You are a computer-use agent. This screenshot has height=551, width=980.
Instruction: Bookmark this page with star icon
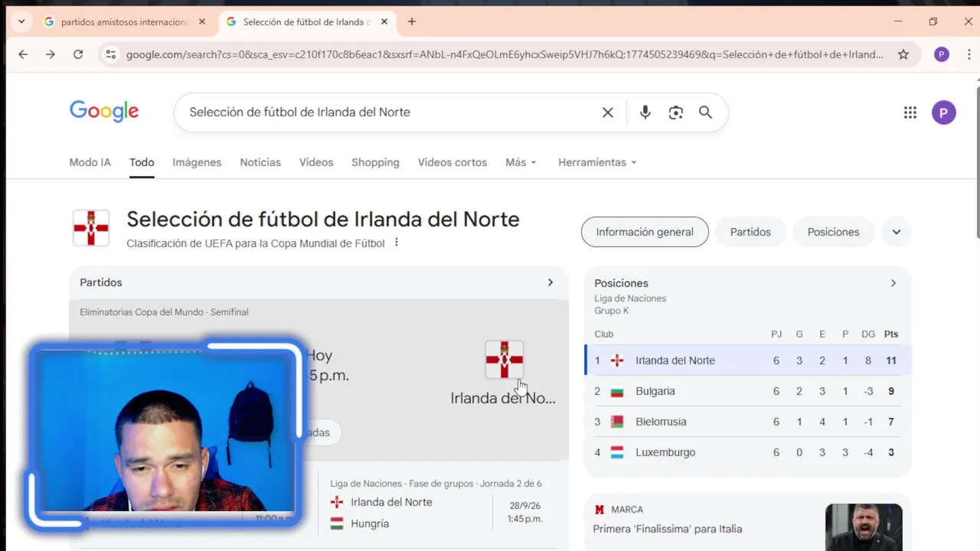(x=903, y=54)
